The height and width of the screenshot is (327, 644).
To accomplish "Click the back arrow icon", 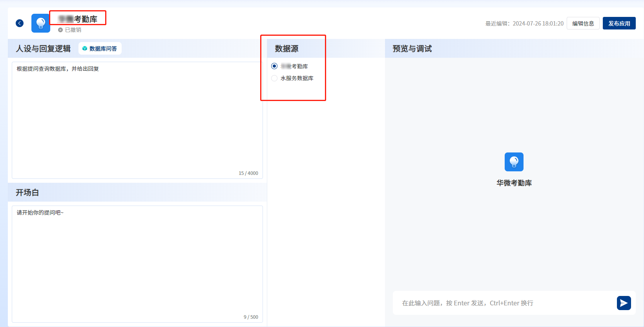I will coord(20,23).
